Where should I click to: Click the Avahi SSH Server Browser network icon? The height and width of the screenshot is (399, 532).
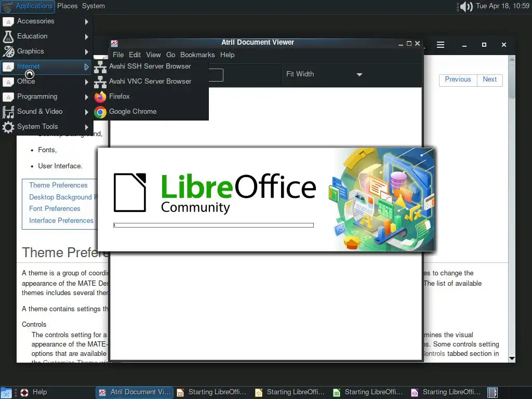pos(100,66)
